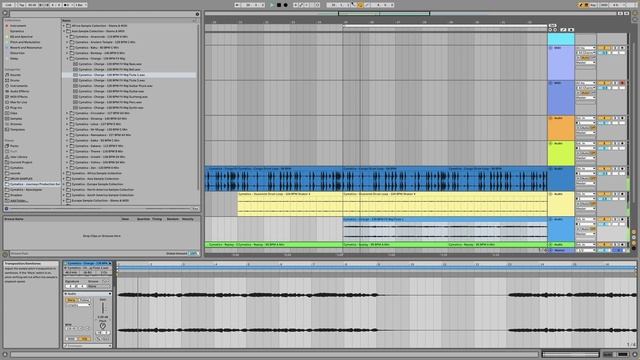Select Plug-ins in the browser Categories
The image size is (640, 360).
(x=16, y=108)
